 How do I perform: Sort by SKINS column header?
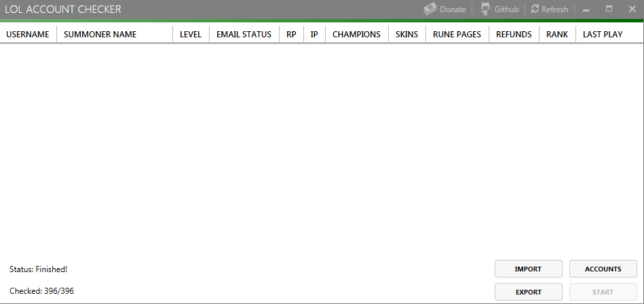[x=407, y=35]
